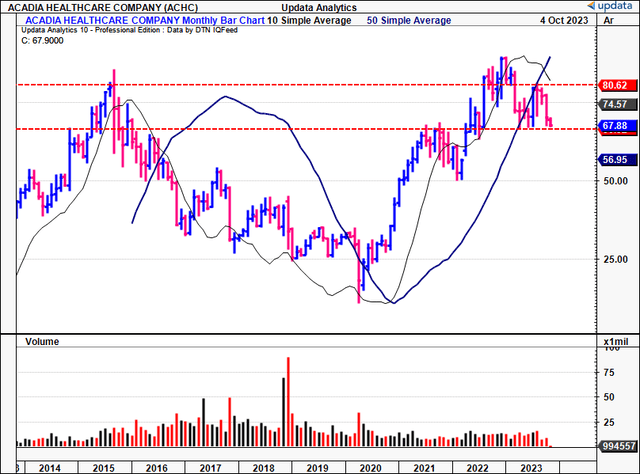Click the 994557 volume value label

coord(619,446)
